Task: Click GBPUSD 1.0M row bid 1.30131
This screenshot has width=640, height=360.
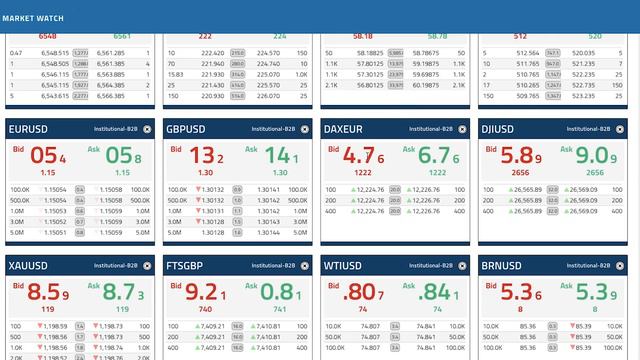Action: click(212, 211)
